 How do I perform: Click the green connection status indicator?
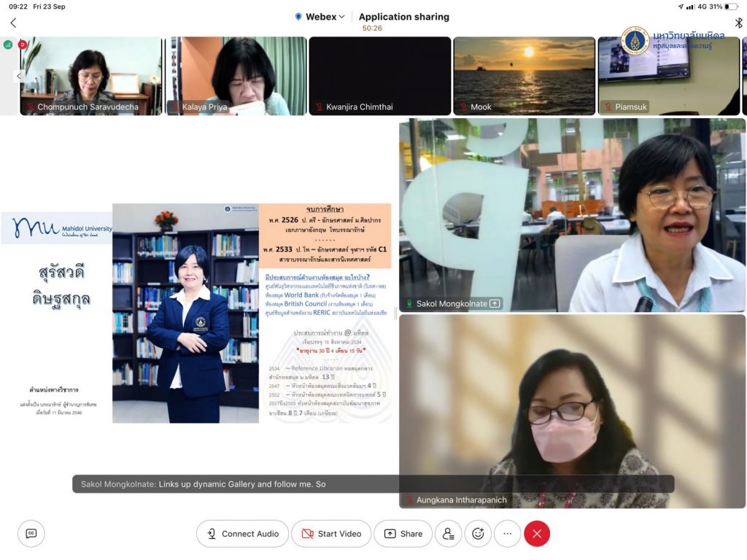click(8, 44)
